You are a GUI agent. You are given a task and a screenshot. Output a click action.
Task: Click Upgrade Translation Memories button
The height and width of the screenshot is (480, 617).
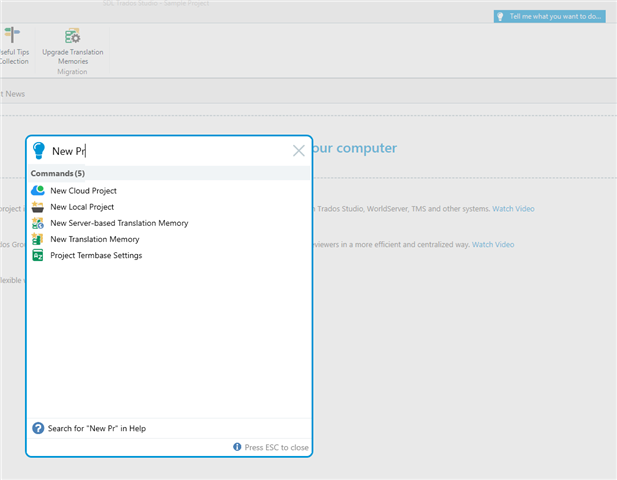[x=73, y=47]
